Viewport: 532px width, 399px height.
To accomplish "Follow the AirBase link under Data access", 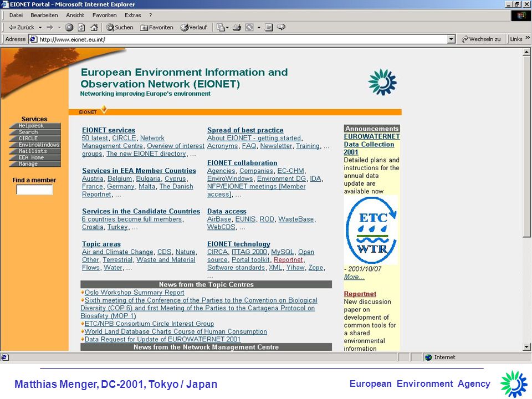I will click(219, 219).
